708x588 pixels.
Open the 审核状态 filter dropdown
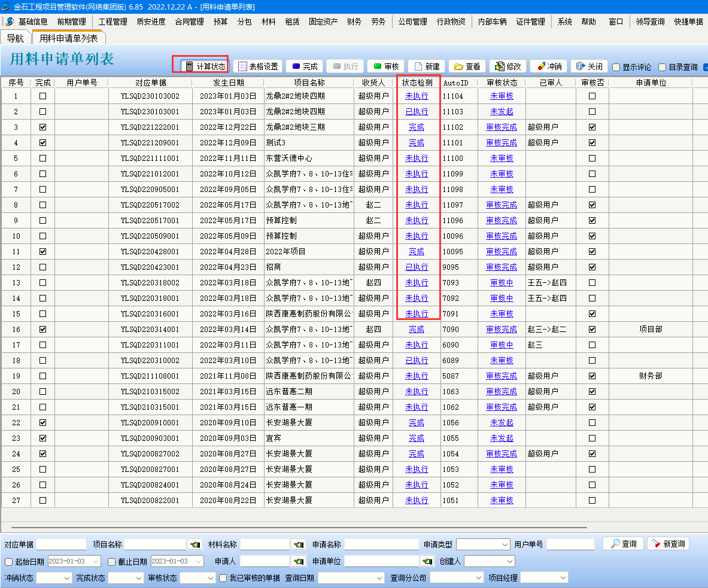[x=197, y=578]
